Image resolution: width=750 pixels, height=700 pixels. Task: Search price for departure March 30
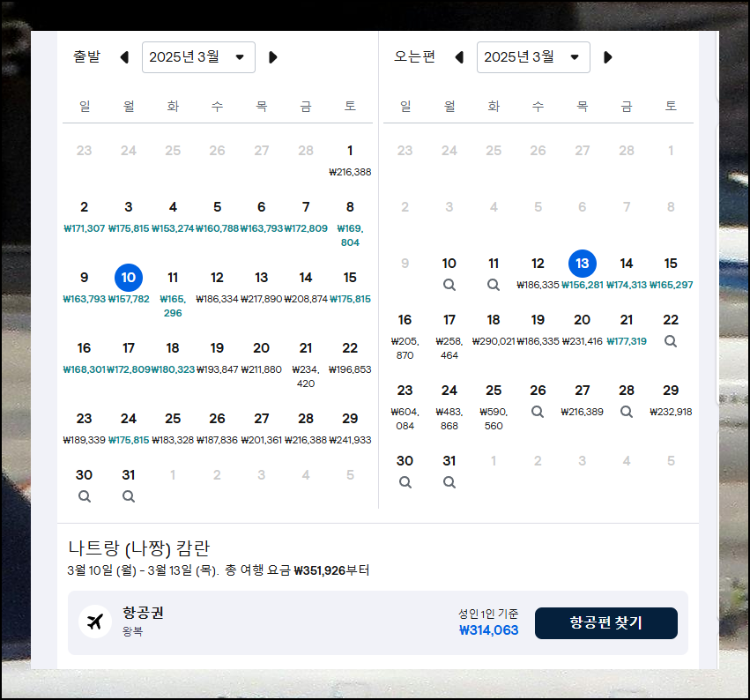(85, 496)
